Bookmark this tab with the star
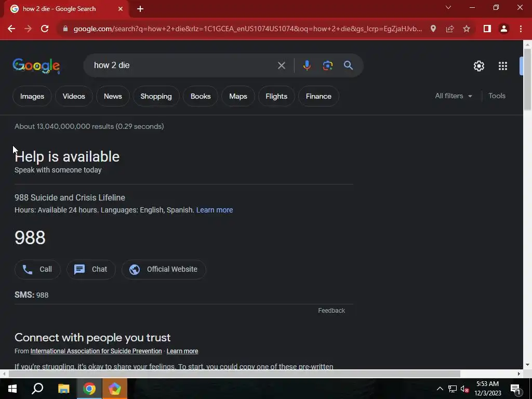 pos(467,29)
